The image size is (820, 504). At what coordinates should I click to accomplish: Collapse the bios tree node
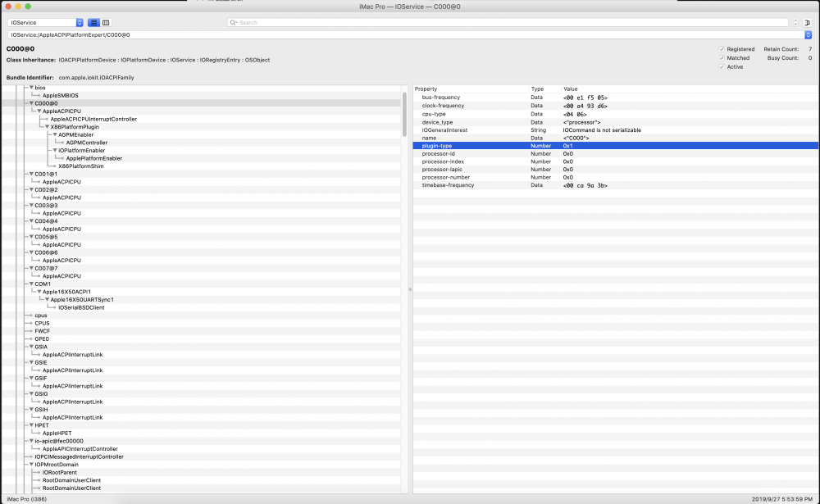point(31,88)
